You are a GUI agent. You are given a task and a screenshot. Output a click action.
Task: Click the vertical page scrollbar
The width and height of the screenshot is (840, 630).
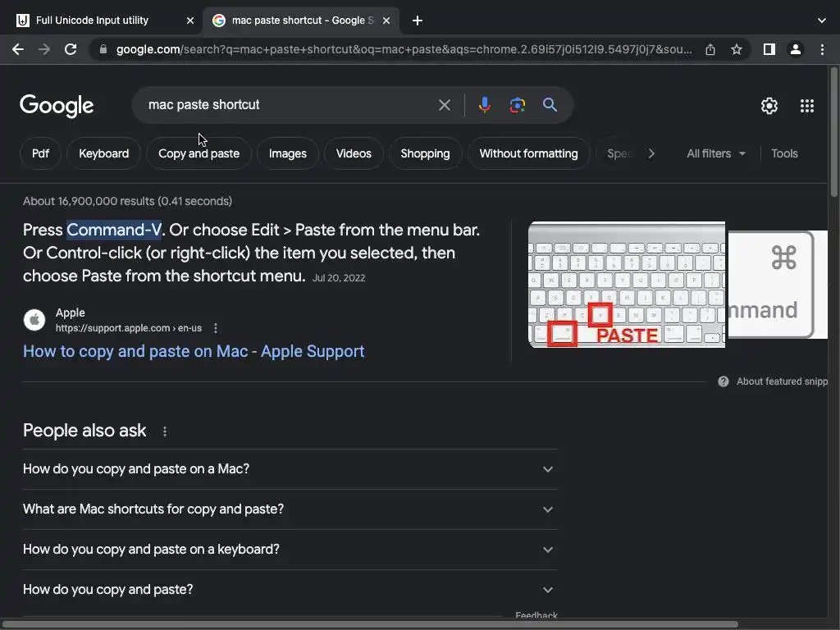834,132
